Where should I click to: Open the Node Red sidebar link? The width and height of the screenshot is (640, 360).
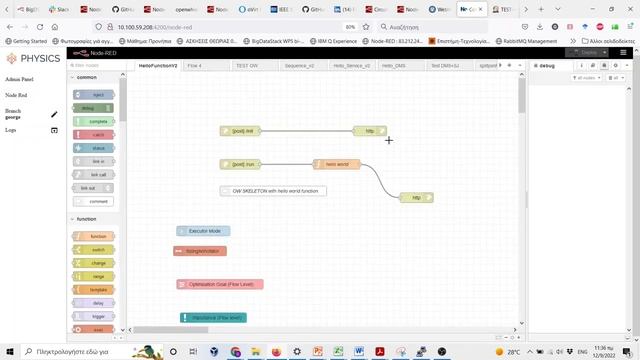(x=16, y=95)
